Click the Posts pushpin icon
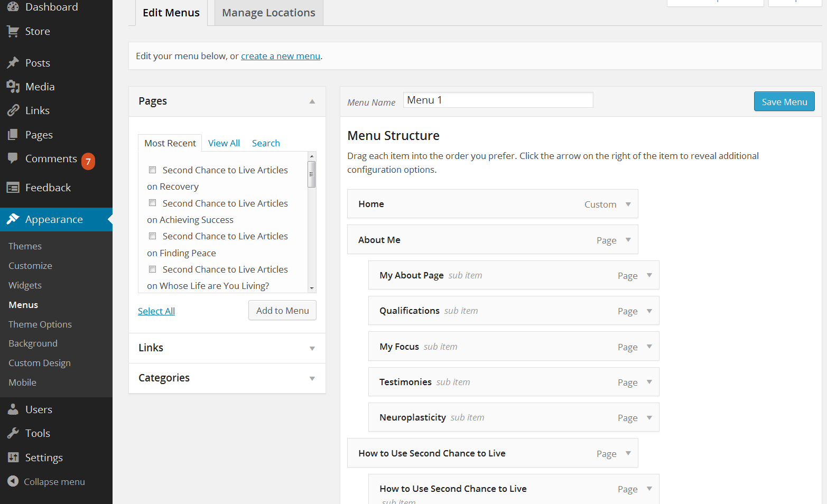The image size is (827, 504). pyautogui.click(x=13, y=63)
